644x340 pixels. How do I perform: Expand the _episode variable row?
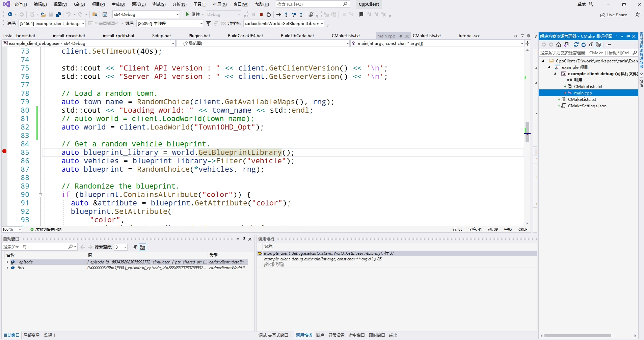(x=7, y=262)
